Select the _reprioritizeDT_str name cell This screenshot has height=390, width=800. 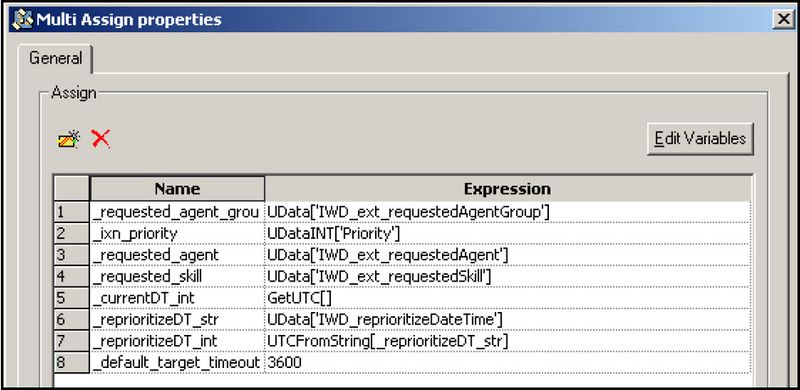(x=177, y=319)
